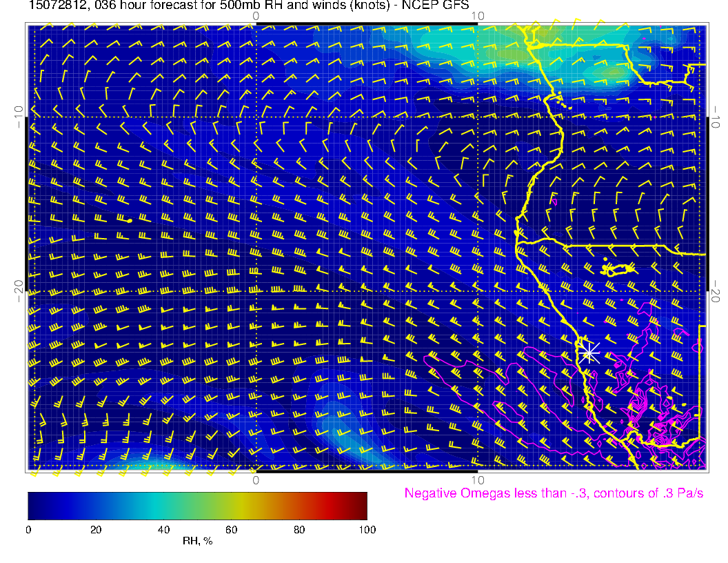Click the longitude '10' label above the map

(x=478, y=17)
